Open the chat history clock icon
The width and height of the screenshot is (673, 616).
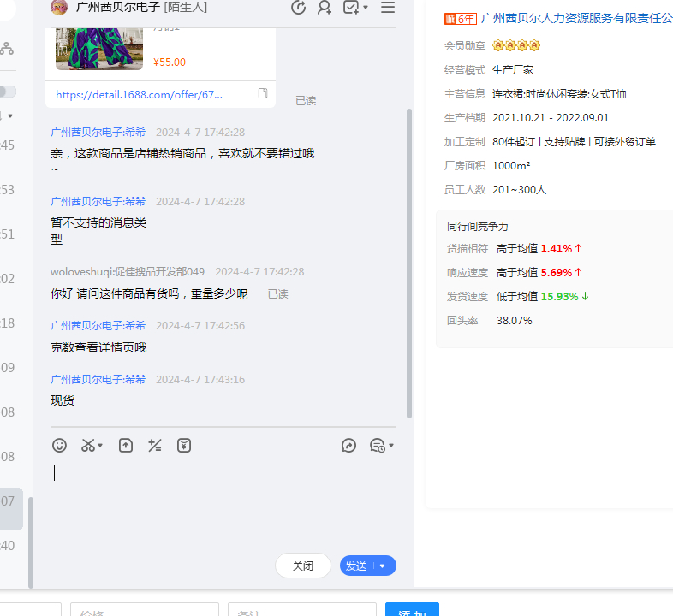377,445
